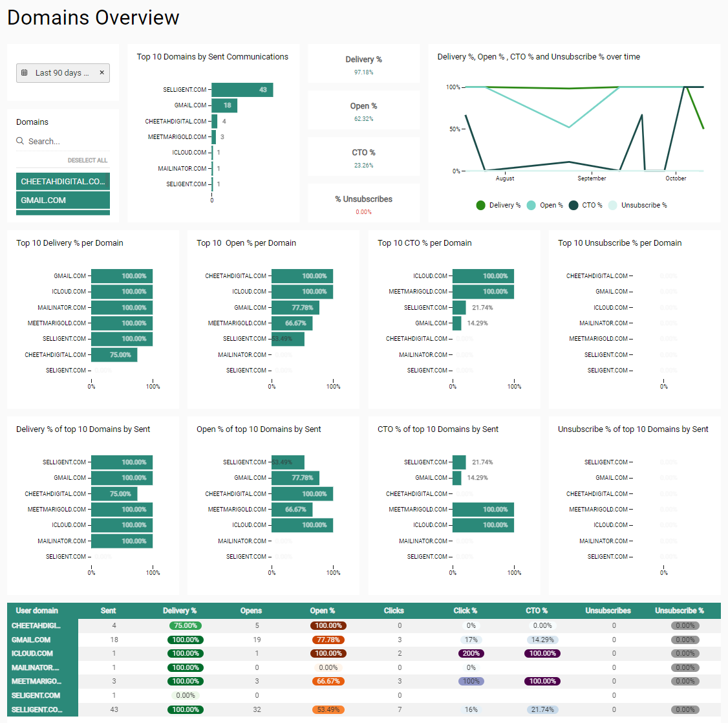The height and width of the screenshot is (723, 728).
Task: Open ICLOUD.COM row in the table
Action: [32, 654]
